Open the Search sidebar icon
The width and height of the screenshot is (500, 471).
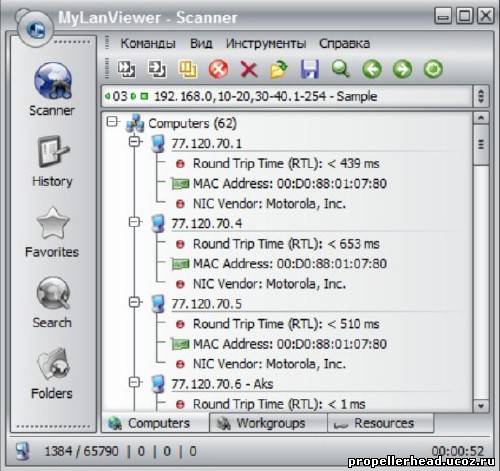[53, 294]
